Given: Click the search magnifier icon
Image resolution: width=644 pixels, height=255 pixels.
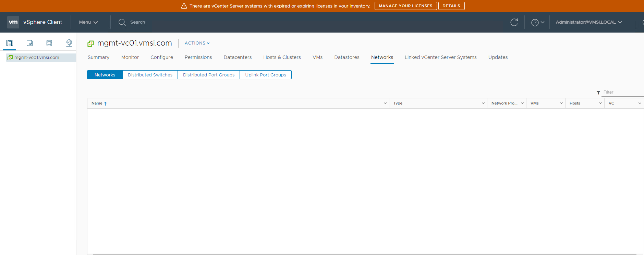Looking at the screenshot, I should tap(122, 22).
